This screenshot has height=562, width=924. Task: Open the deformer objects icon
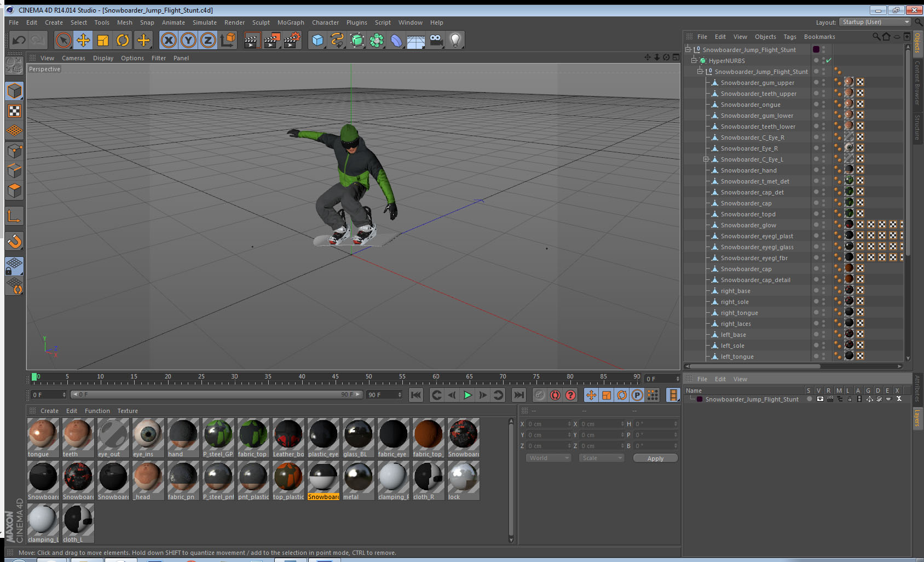coord(396,40)
